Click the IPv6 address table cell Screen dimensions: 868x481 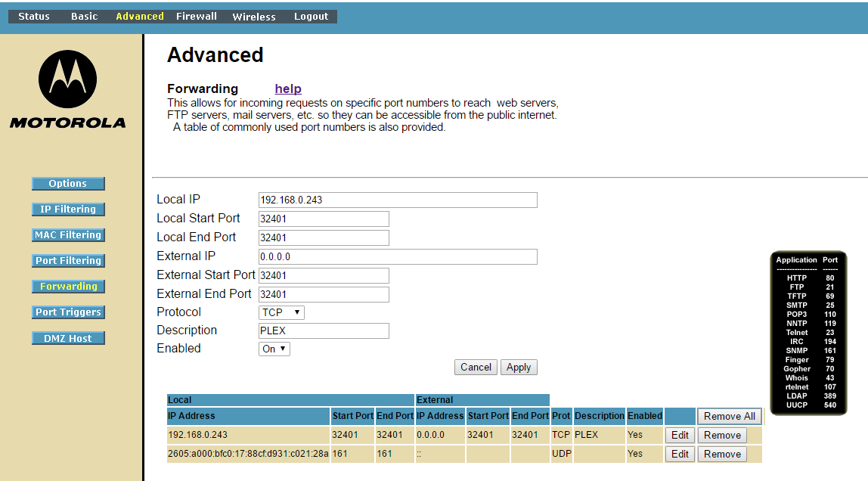pos(248,454)
